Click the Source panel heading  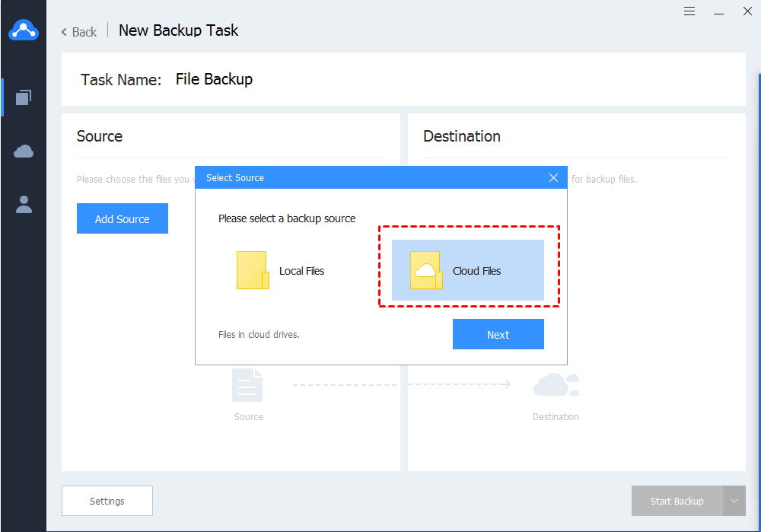point(100,136)
